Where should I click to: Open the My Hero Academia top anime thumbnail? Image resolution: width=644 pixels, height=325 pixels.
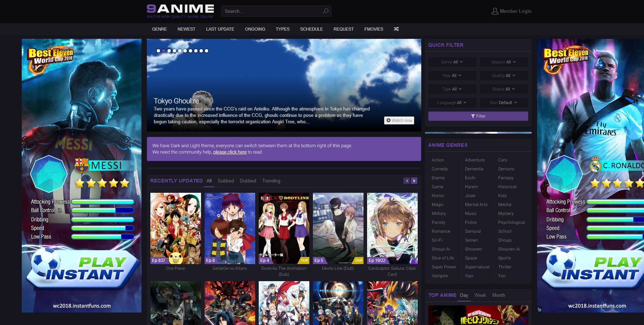pos(478,315)
